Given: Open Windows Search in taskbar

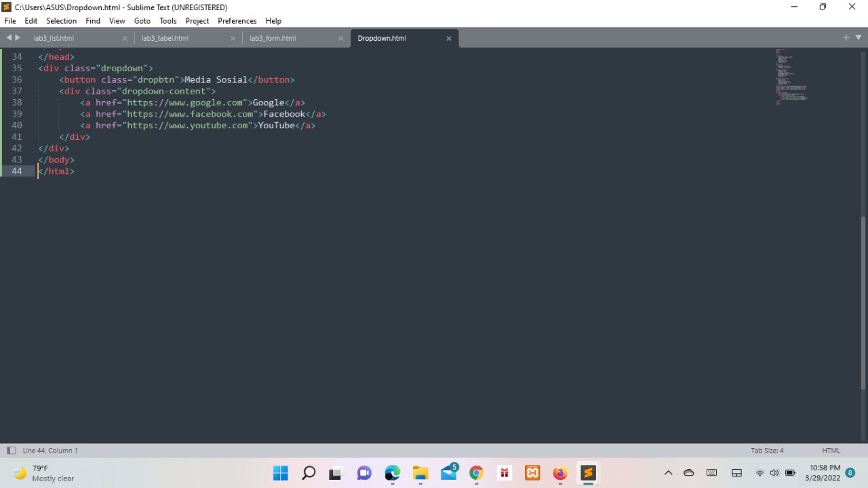Looking at the screenshot, I should (309, 473).
